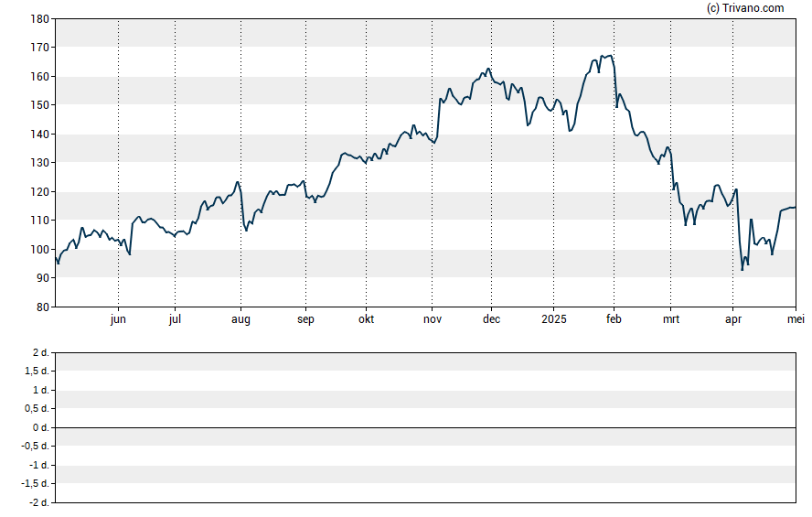Click the 90 y-axis value
The height and width of the screenshot is (517, 812).
43,278
